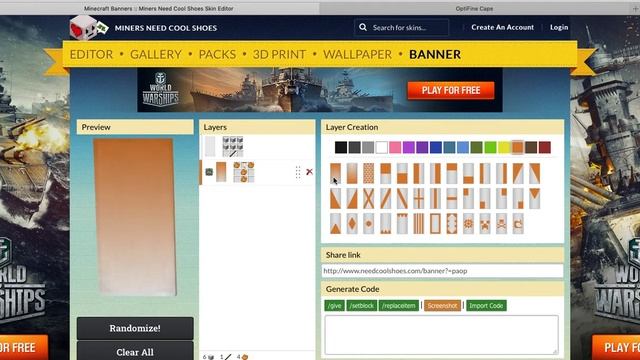Open the BANNER section
The image size is (640, 360).
click(435, 54)
